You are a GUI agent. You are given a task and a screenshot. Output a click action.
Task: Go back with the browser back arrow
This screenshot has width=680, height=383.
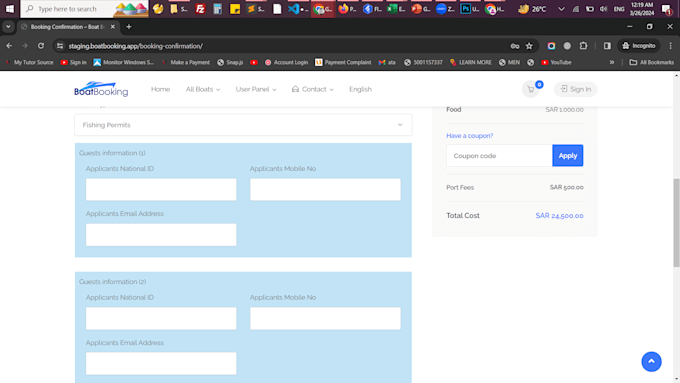(x=9, y=46)
